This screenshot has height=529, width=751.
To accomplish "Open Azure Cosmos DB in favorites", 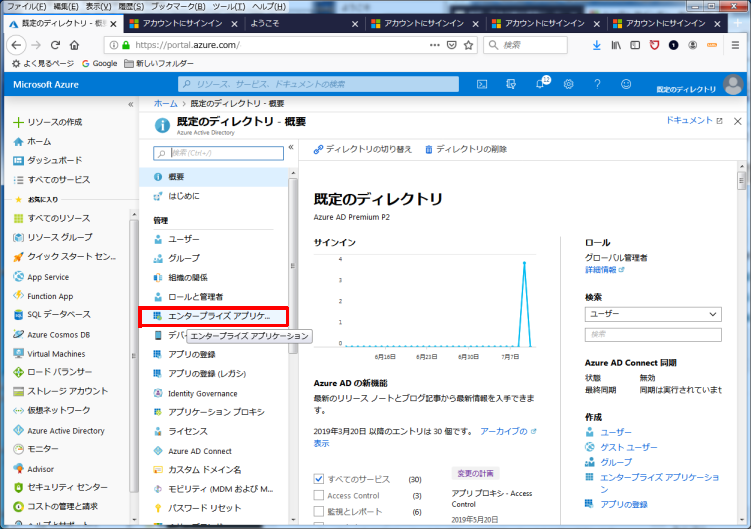I will (52, 334).
